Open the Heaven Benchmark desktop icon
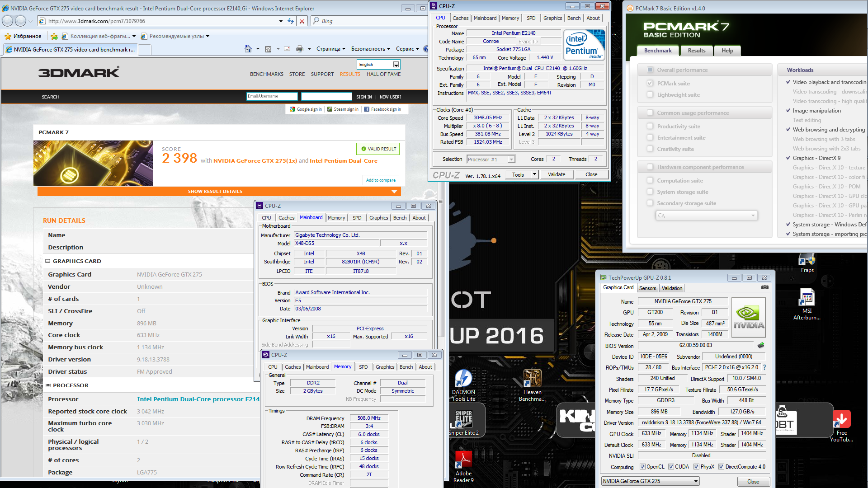868x488 pixels. (x=532, y=385)
